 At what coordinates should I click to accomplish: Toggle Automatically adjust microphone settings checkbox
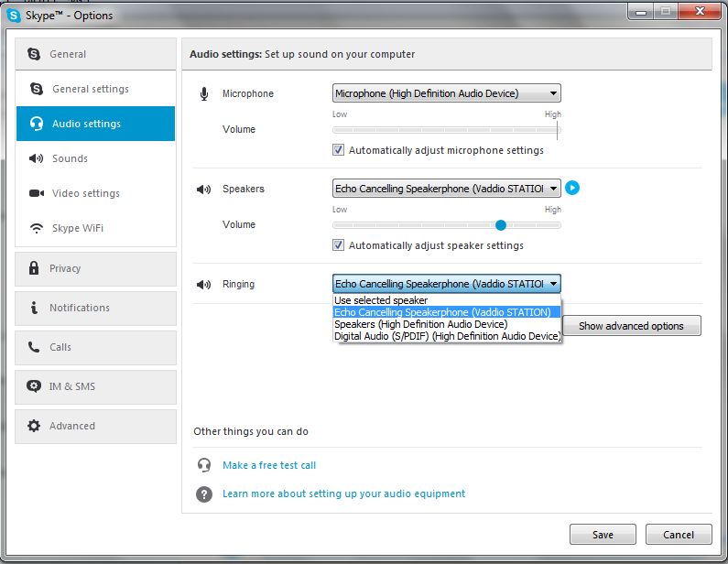coord(338,150)
